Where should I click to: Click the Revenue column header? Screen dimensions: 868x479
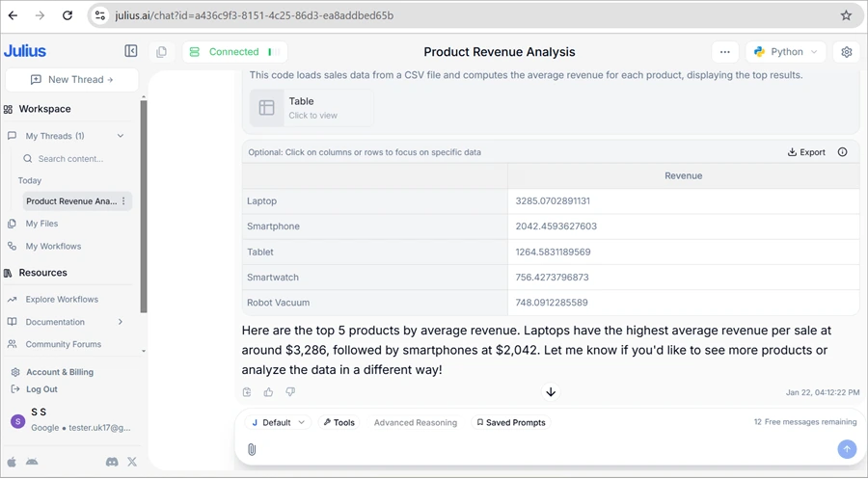[x=683, y=176]
